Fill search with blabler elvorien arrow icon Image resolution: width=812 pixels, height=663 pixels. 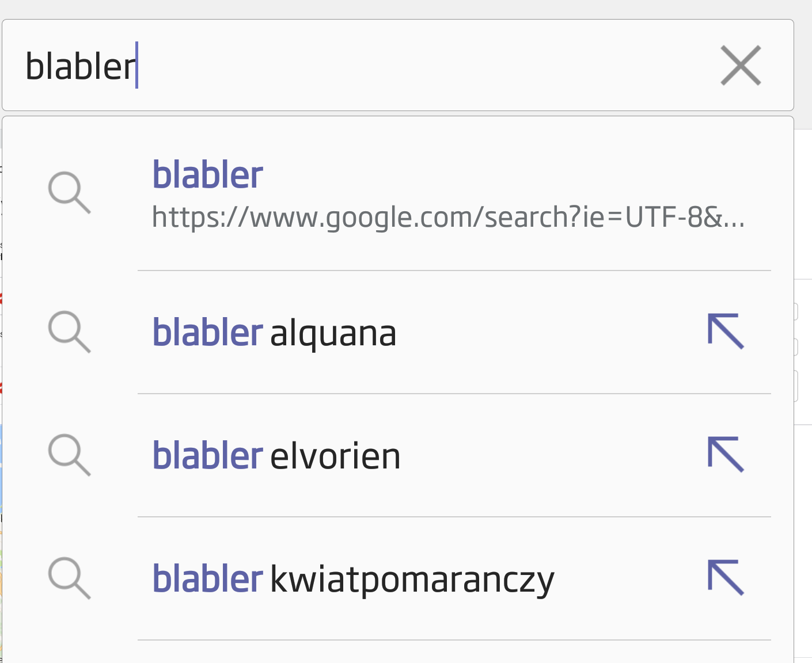click(726, 455)
